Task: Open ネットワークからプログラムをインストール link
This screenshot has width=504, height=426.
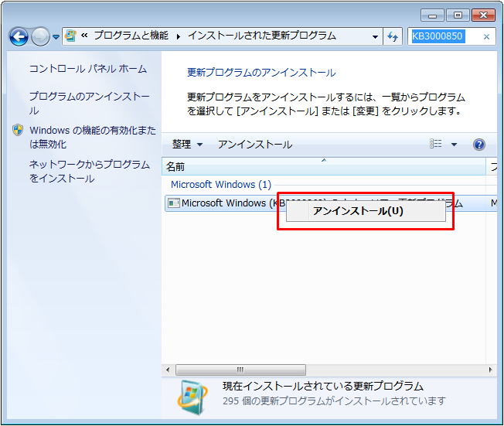Action: [x=90, y=171]
